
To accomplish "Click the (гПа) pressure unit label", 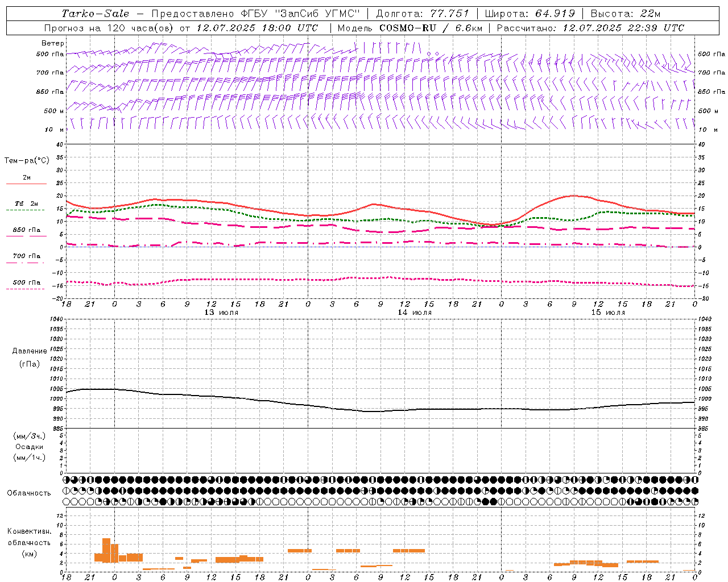I will pos(30,364).
